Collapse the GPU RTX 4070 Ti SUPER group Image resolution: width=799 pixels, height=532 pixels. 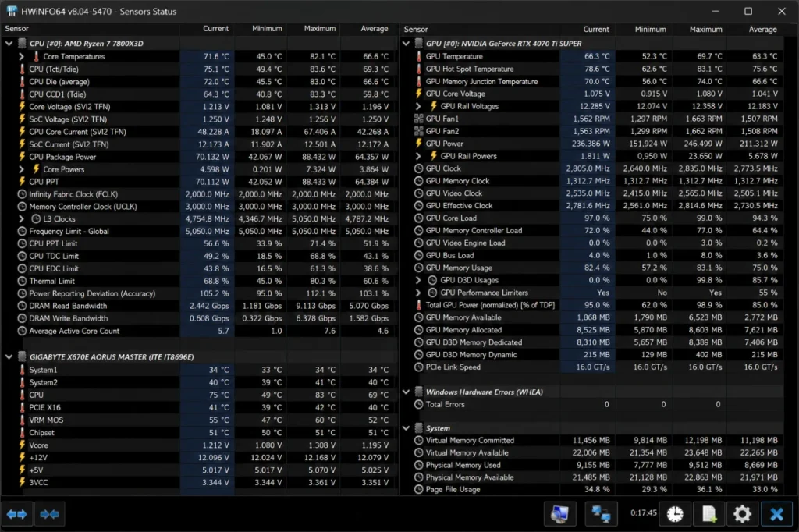point(406,44)
